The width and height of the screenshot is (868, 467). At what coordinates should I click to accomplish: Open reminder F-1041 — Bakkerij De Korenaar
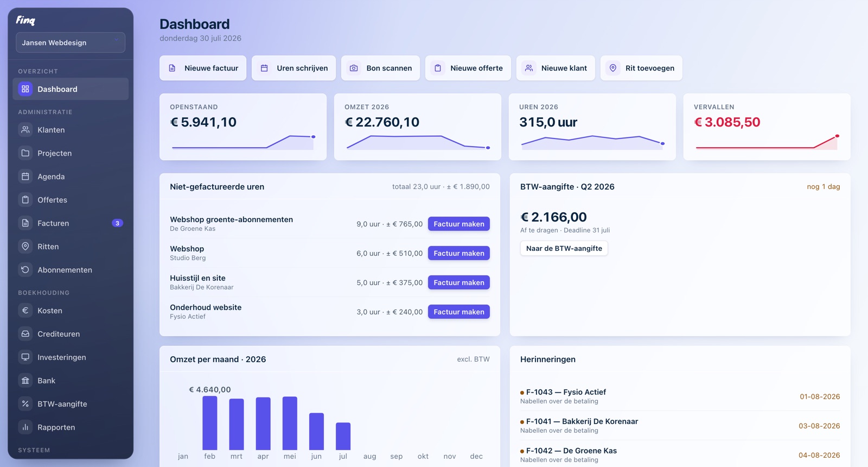(x=680, y=426)
